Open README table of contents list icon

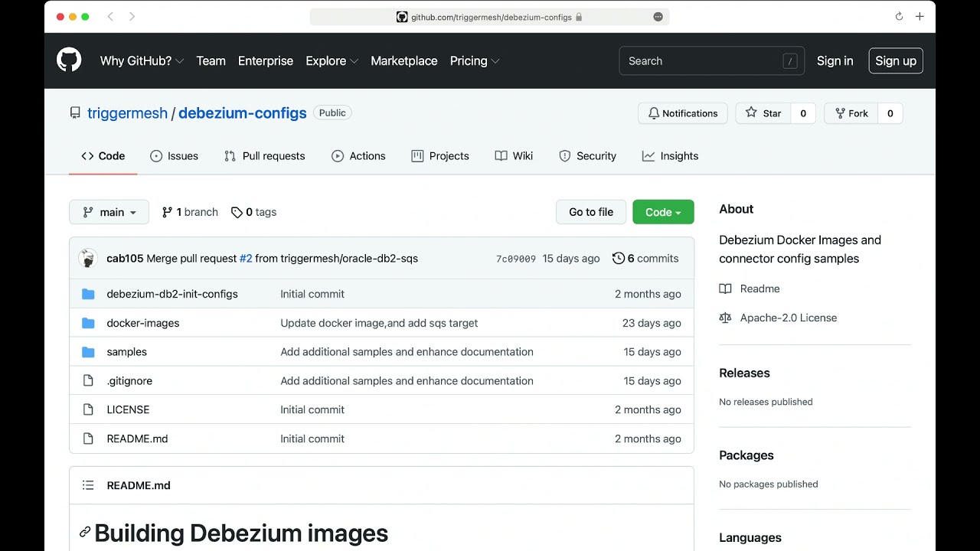88,485
